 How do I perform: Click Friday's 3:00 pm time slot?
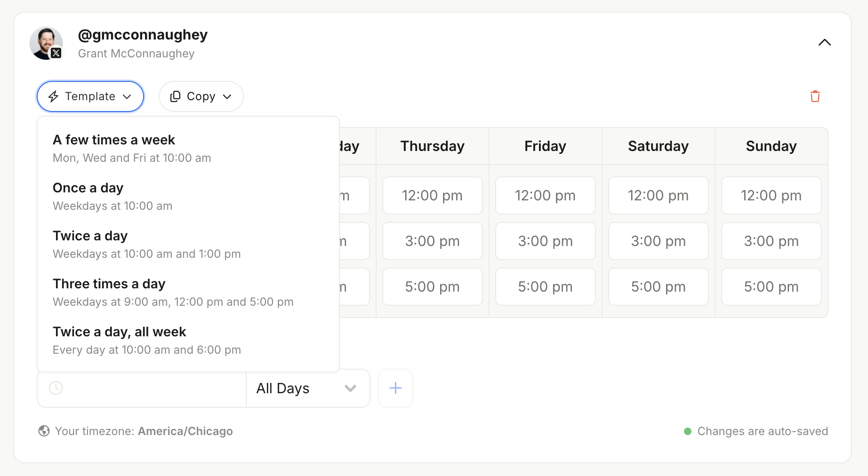coord(546,241)
